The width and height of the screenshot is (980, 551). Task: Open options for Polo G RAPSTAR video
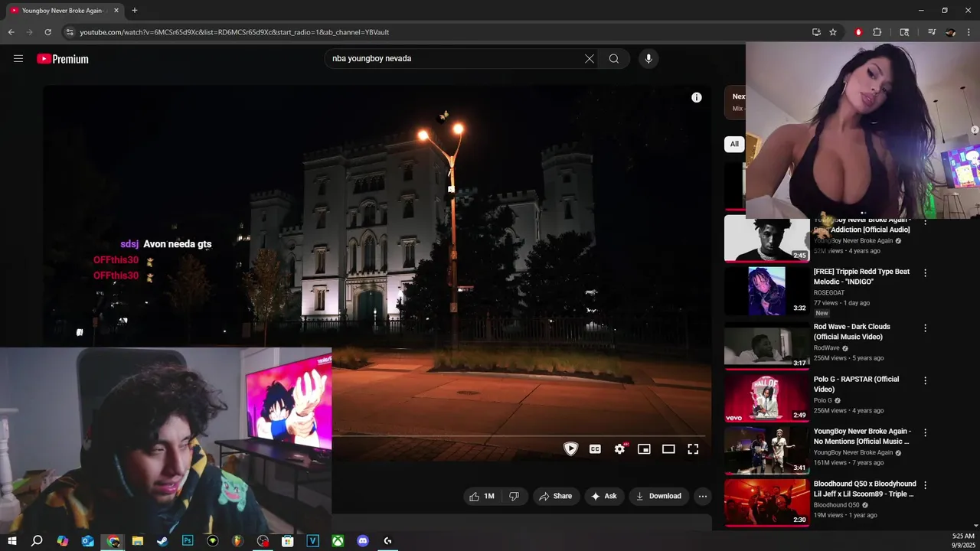(925, 380)
